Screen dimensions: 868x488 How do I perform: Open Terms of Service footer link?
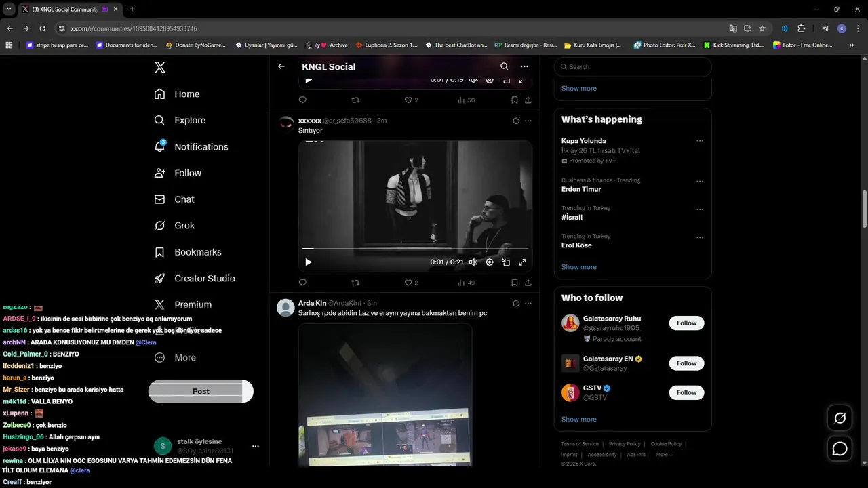pos(580,444)
